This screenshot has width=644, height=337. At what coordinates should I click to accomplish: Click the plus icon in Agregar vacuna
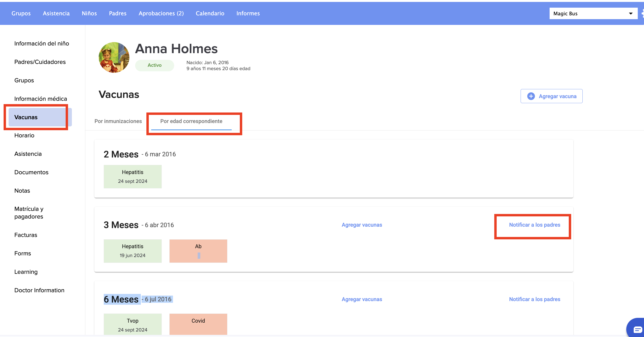(x=531, y=96)
